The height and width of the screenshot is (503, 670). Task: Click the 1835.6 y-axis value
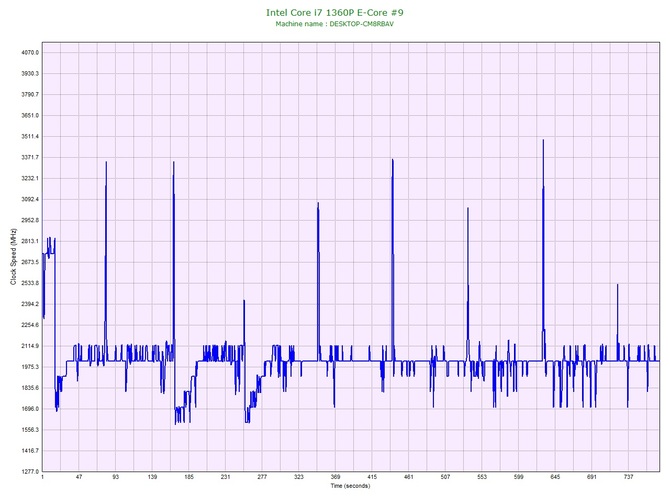click(30, 388)
